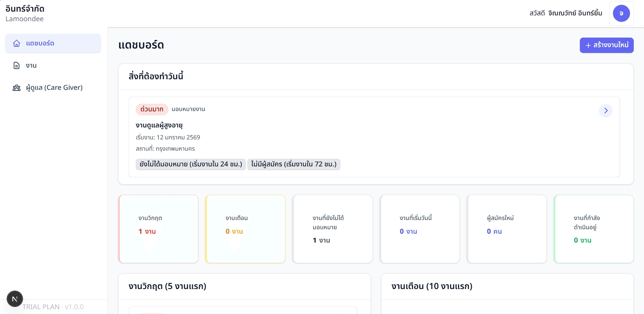644x314 pixels.
Task: Click the ไม่มีผู้สมัคร 72 ชม. tag
Action: pyautogui.click(x=294, y=164)
